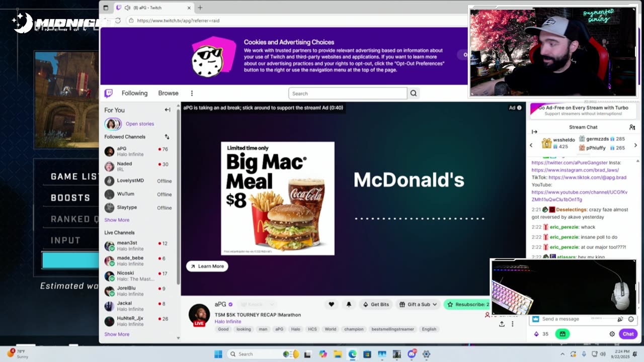The image size is (644, 362).
Task: Click the English language tag
Action: pos(429,329)
